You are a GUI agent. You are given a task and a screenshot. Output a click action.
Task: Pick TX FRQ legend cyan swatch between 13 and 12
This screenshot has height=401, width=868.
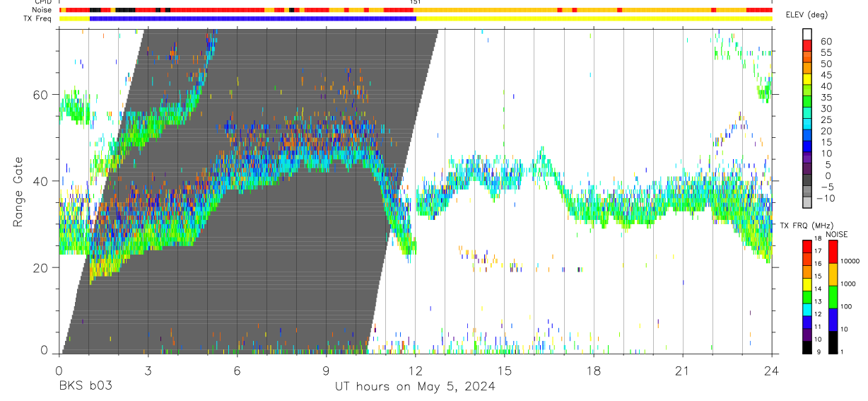[807, 310]
